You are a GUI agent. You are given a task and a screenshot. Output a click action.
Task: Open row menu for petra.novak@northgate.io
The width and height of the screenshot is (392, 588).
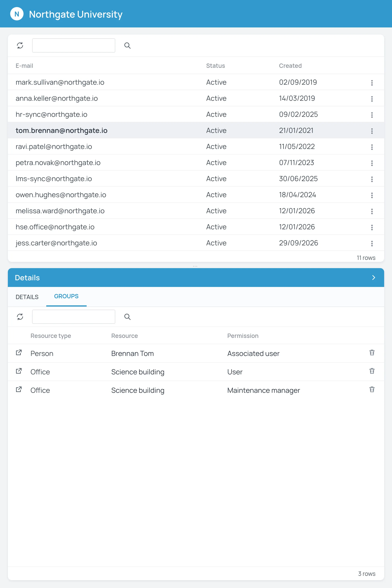372,163
